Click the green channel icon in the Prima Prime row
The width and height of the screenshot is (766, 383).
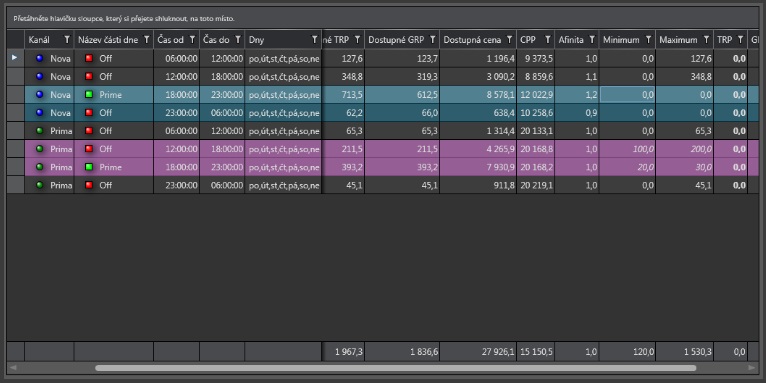pyautogui.click(x=40, y=167)
